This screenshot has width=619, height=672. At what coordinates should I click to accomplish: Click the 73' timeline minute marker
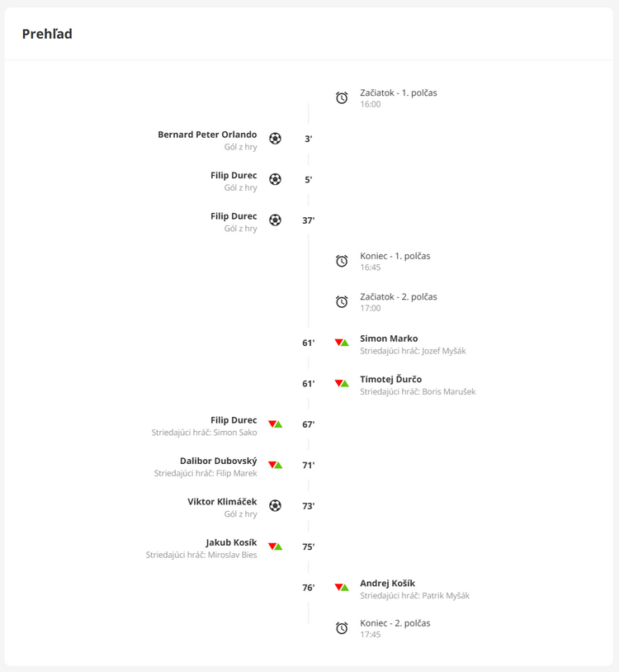click(309, 506)
